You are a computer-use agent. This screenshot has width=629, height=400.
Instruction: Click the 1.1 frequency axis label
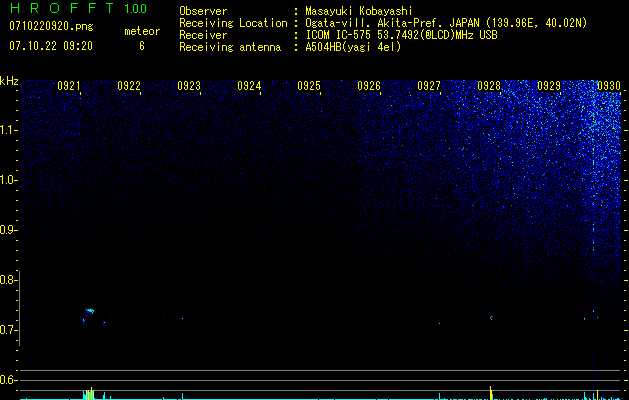point(8,130)
